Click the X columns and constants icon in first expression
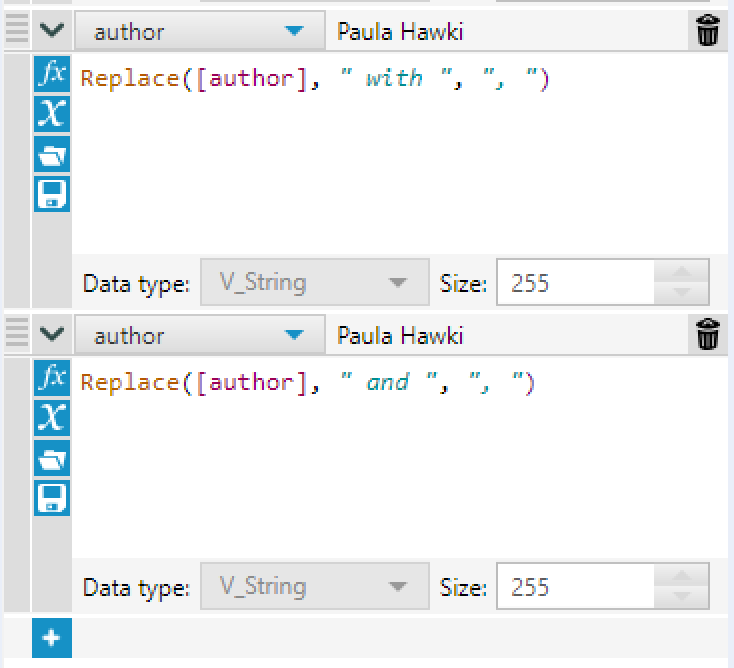Viewport: 734px width, 668px height. (x=51, y=114)
